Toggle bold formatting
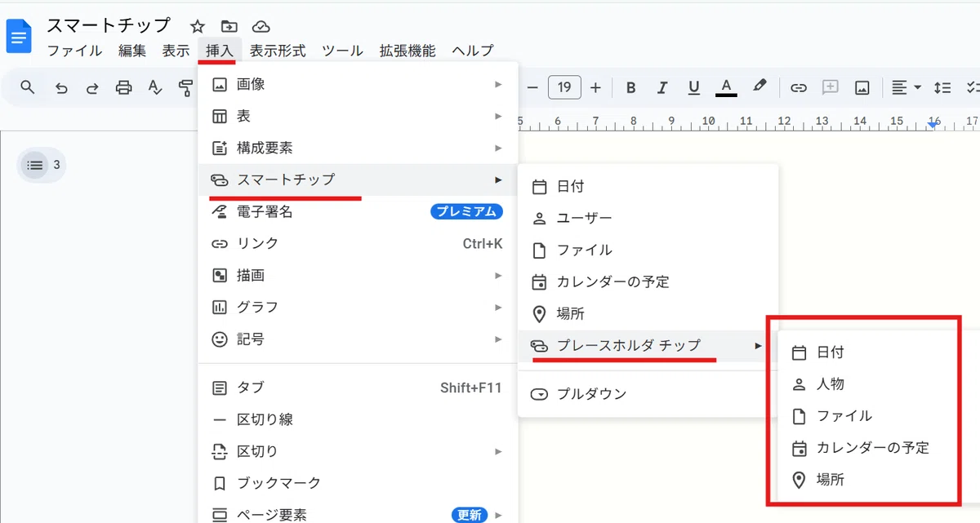This screenshot has height=523, width=980. click(630, 87)
